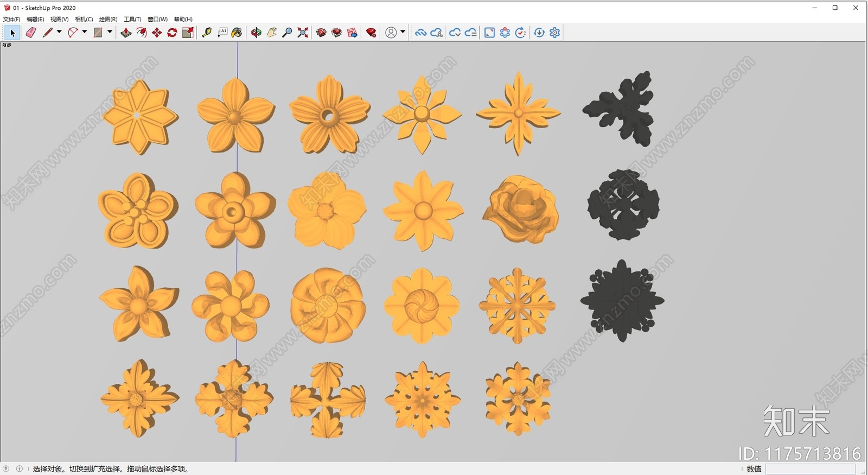Activate the Move tool

click(157, 33)
